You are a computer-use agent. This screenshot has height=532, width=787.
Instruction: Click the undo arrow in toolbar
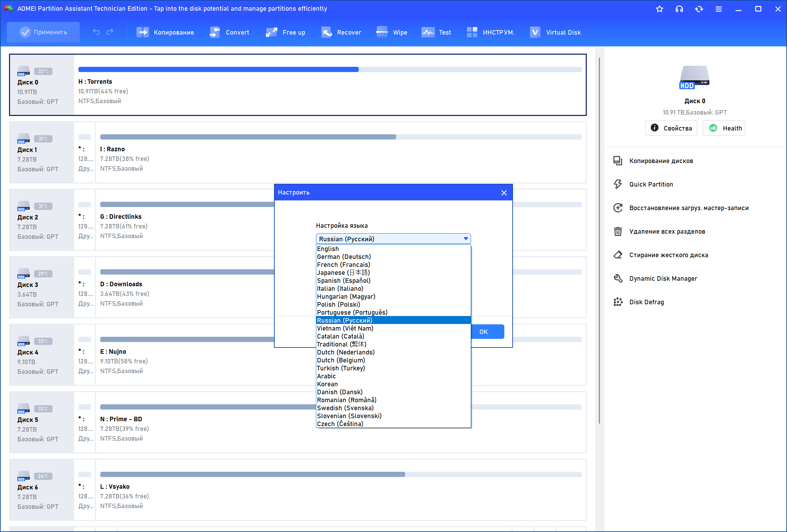[x=96, y=32]
